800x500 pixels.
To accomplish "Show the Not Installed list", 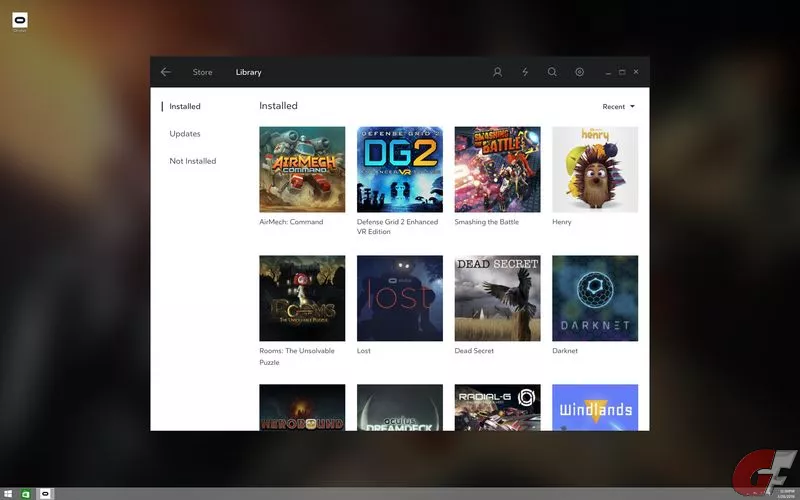I will tap(193, 161).
